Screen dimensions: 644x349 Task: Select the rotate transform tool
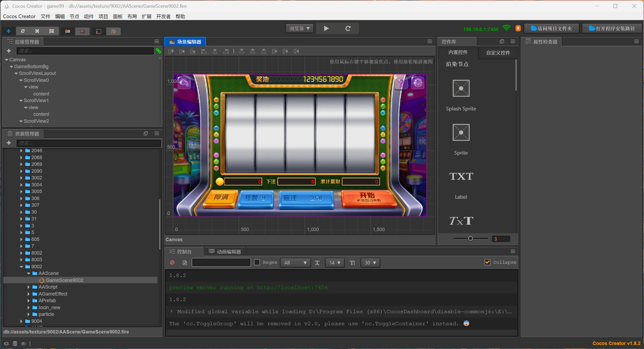pyautogui.click(x=23, y=31)
